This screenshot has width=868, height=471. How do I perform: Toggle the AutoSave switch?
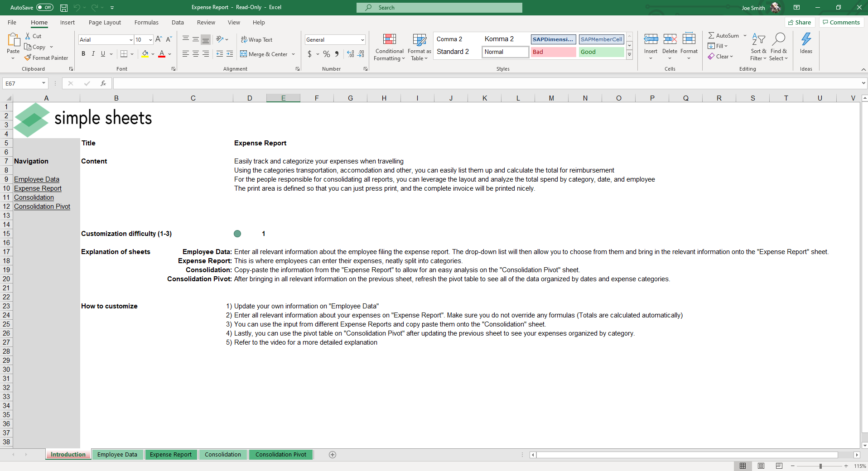(x=45, y=8)
